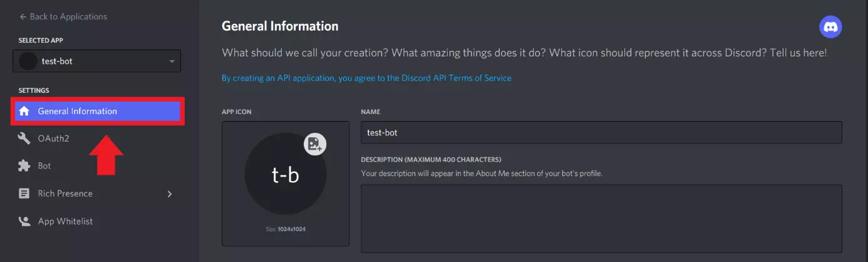Screen dimensions: 868x262
Task: Open the Discord API Terms of Service link
Action: pyautogui.click(x=366, y=78)
